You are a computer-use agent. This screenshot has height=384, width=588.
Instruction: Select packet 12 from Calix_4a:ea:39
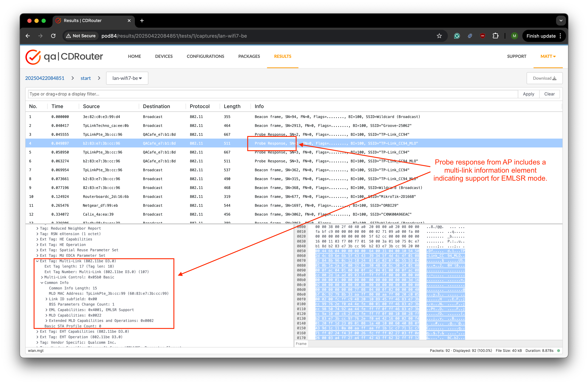click(294, 215)
